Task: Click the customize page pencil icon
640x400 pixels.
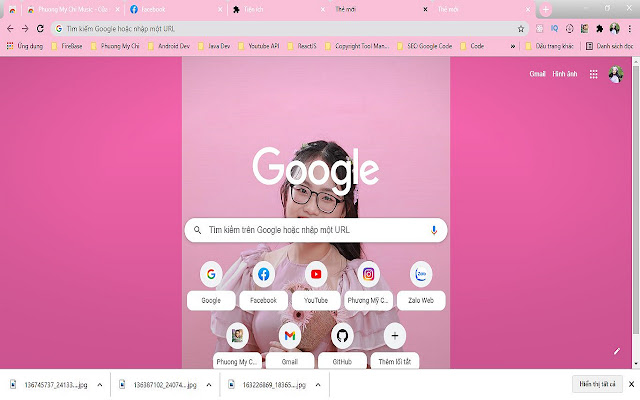Action: point(617,351)
